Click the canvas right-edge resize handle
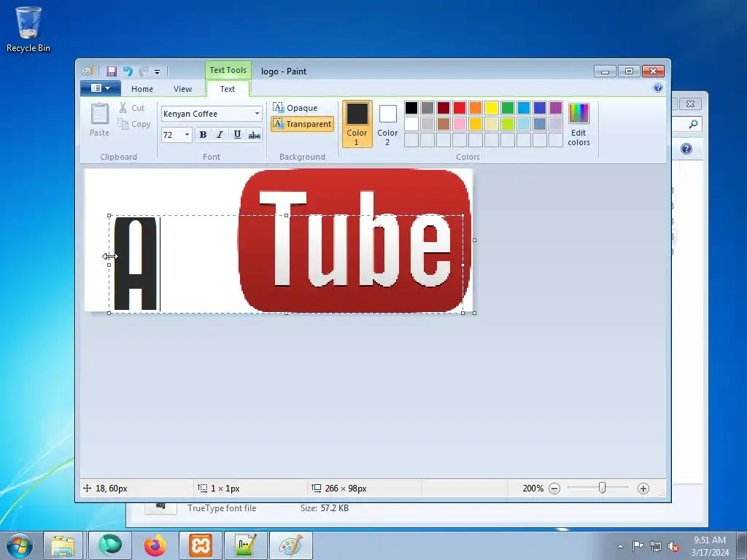The width and height of the screenshot is (747, 560). 474,240
